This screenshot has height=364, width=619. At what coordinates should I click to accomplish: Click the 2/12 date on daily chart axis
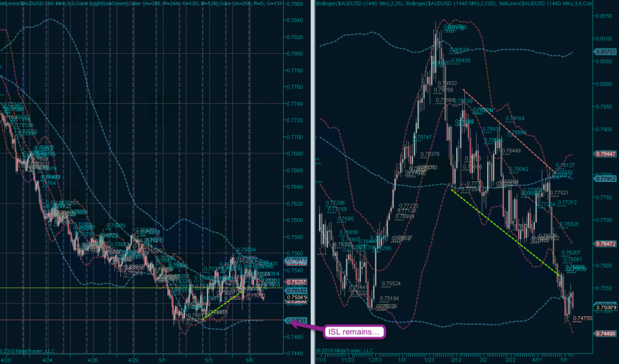pos(456,360)
